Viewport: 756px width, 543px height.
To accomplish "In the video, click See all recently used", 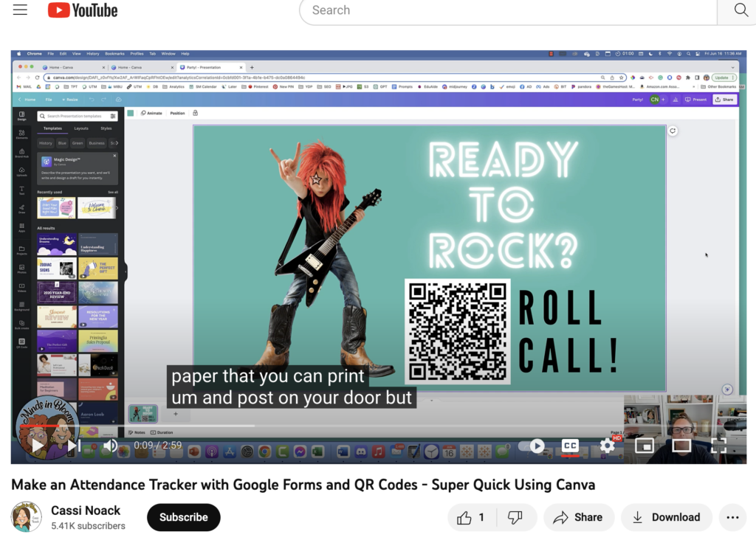I will click(x=113, y=193).
